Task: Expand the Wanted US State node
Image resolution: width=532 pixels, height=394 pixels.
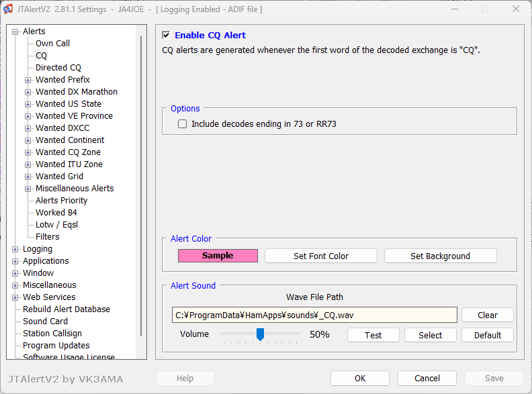Action: tap(28, 105)
